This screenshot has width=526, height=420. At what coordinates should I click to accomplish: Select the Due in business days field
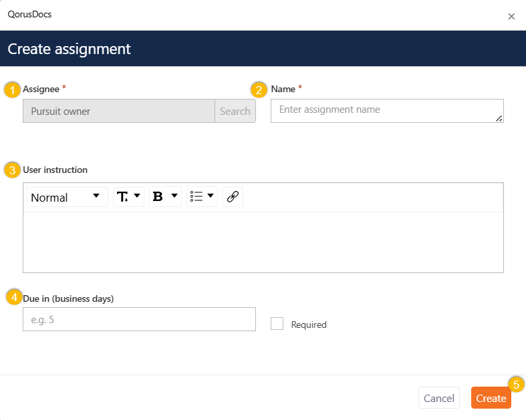(x=139, y=319)
